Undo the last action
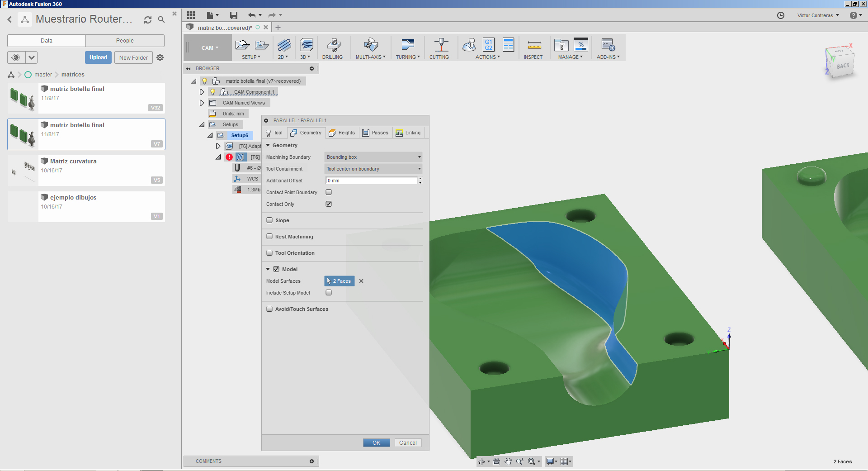The height and width of the screenshot is (471, 868). 252,15
